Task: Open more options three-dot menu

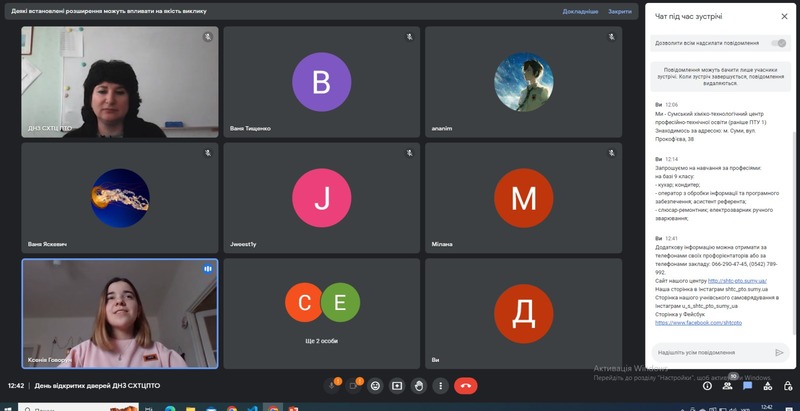Action: 439,385
